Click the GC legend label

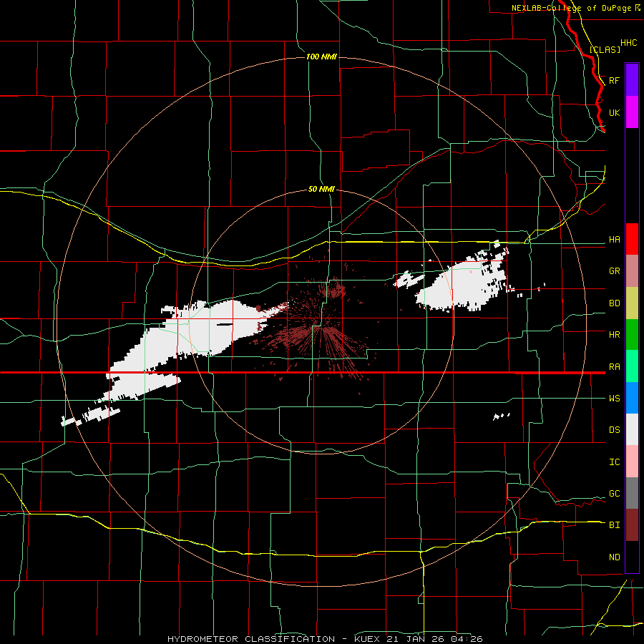(615, 494)
